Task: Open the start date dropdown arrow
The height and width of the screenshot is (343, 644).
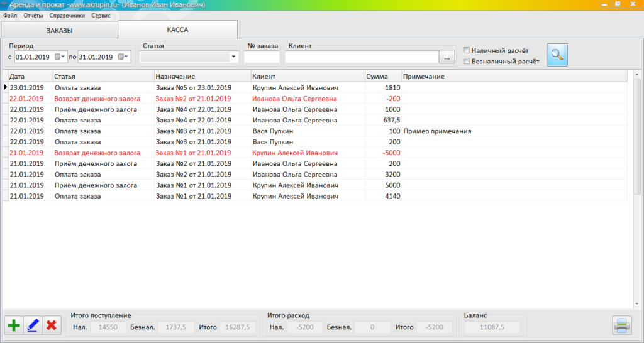Action: (x=64, y=57)
